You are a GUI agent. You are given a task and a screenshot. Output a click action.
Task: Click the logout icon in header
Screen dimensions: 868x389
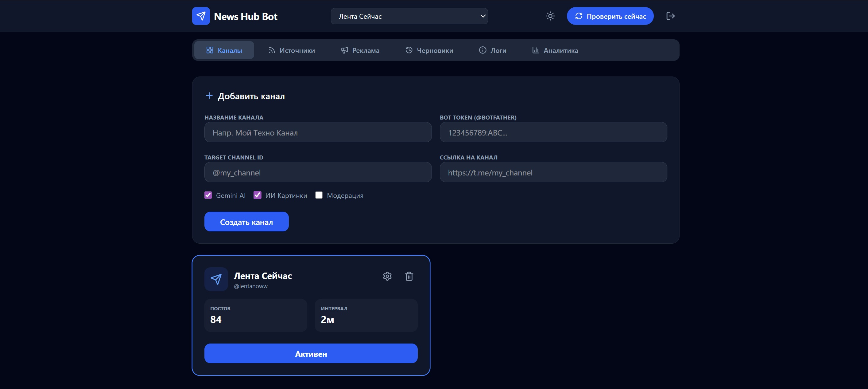[670, 16]
